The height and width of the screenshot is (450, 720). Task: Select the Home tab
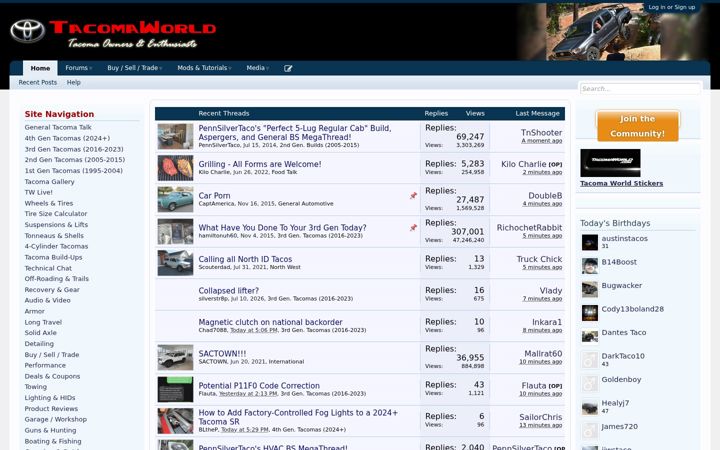(40, 68)
